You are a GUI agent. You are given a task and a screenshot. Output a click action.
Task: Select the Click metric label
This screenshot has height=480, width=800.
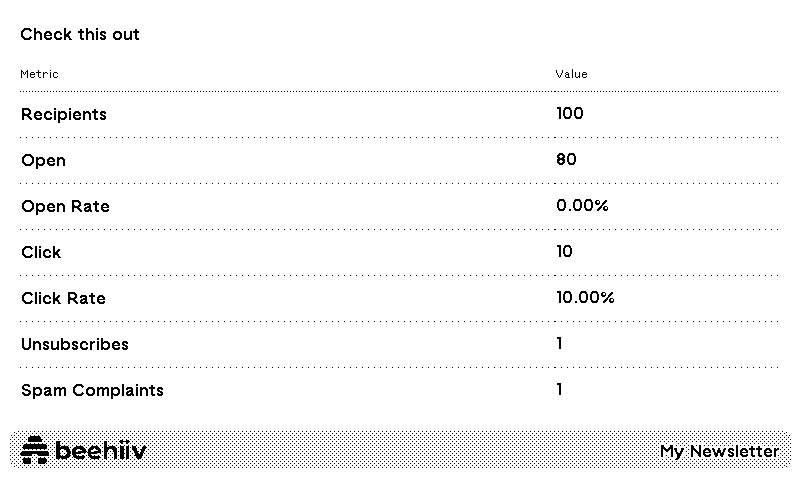click(x=41, y=253)
